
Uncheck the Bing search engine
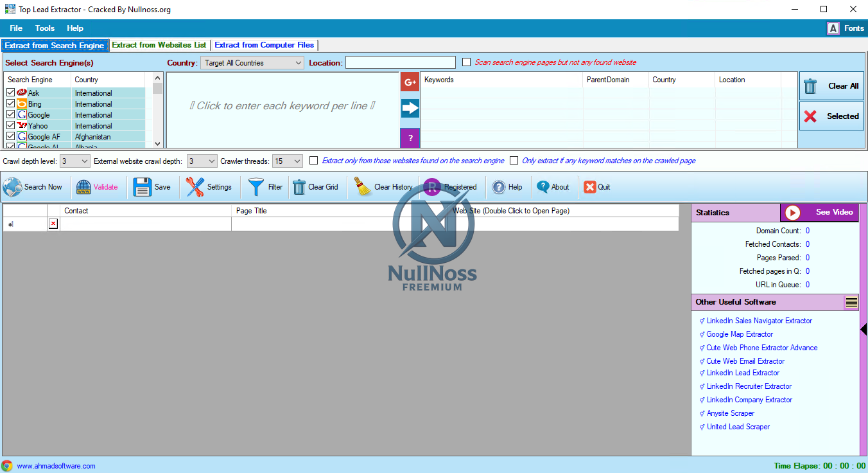click(11, 103)
